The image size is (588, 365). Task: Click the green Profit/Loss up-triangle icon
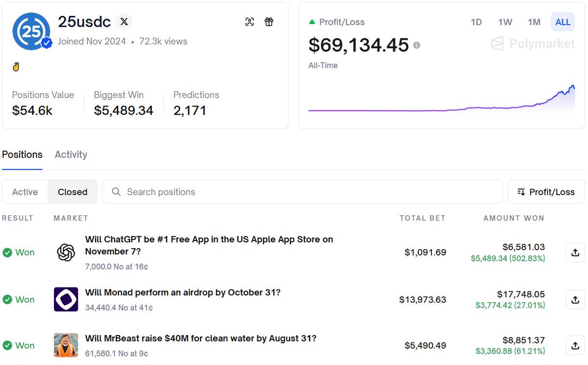click(x=312, y=22)
